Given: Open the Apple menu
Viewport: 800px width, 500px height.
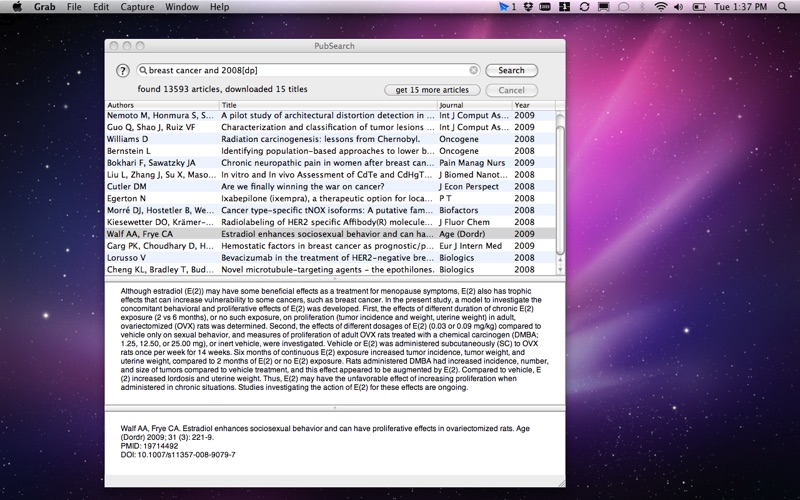Looking at the screenshot, I should pyautogui.click(x=17, y=7).
